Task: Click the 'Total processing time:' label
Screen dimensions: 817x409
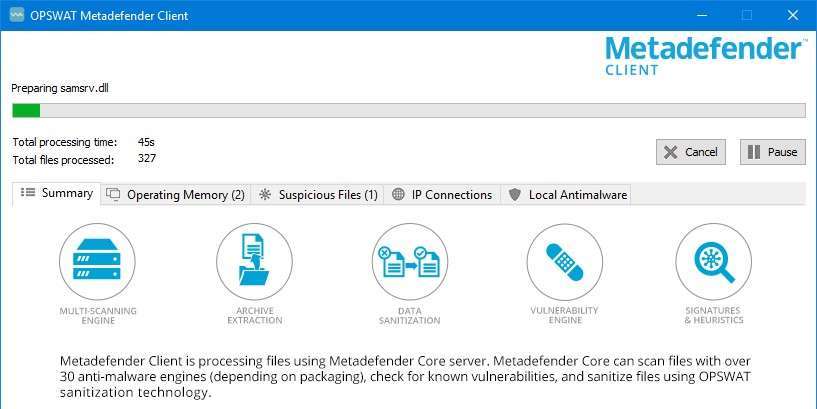Action: pos(65,142)
